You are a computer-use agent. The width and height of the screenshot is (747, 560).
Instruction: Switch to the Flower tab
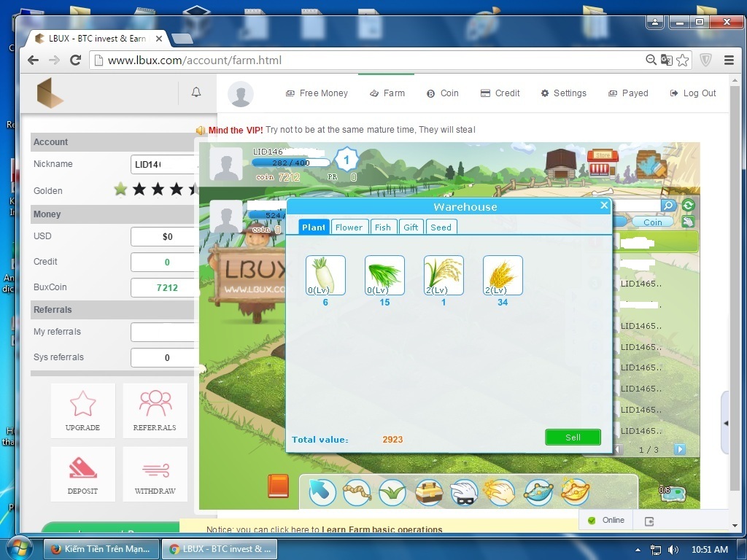(349, 227)
